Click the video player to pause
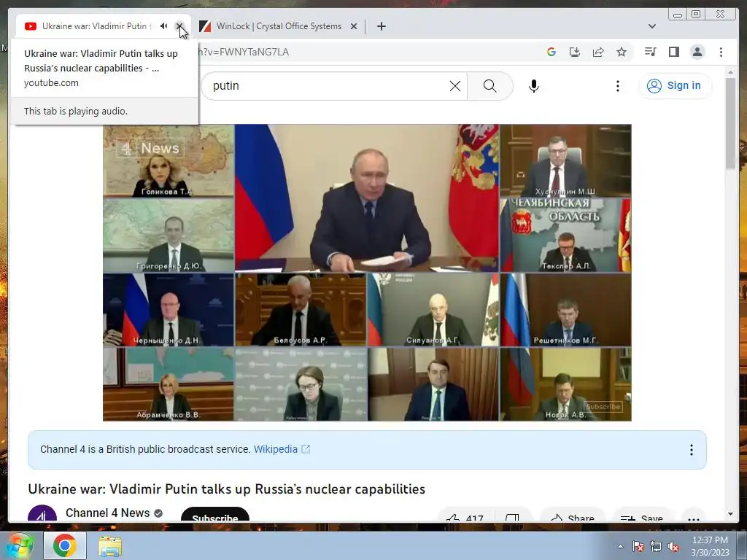This screenshot has height=560, width=747. 367,273
